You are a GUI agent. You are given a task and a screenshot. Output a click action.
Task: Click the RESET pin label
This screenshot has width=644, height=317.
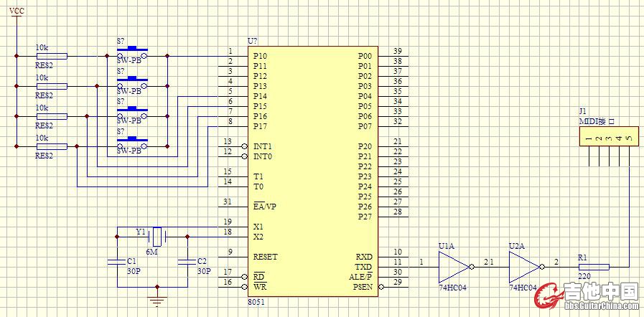(266, 257)
